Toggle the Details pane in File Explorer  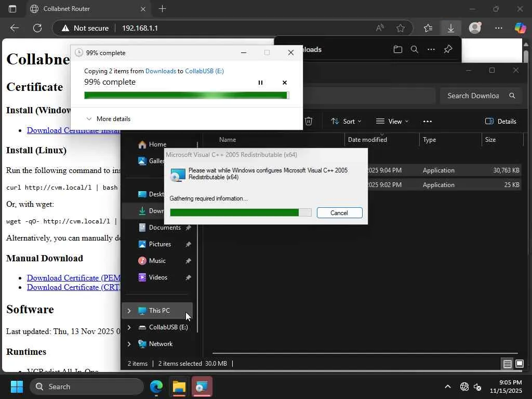[501, 121]
